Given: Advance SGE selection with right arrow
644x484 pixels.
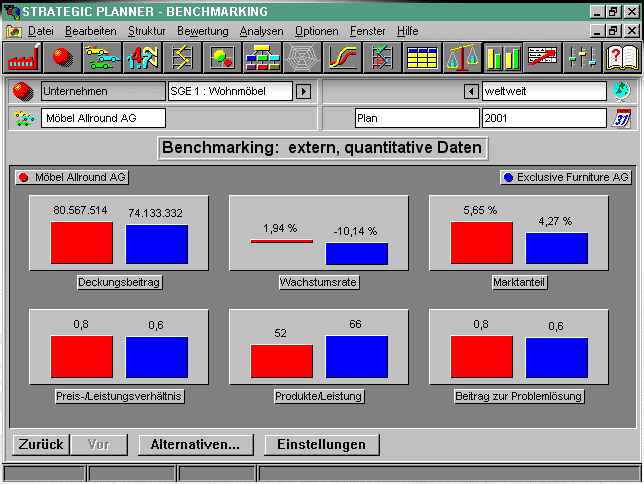Looking at the screenshot, I should (x=304, y=91).
